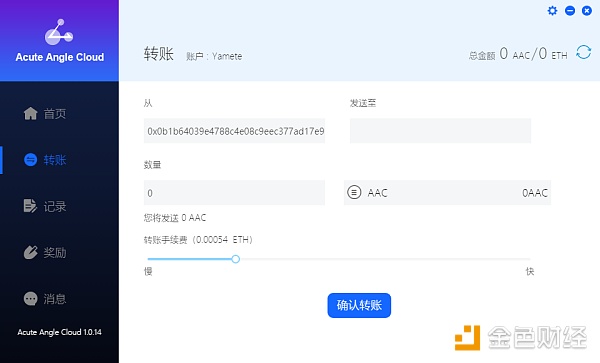Click the home icon beside 首页
Screen dimensions: 600x363
tap(31, 114)
